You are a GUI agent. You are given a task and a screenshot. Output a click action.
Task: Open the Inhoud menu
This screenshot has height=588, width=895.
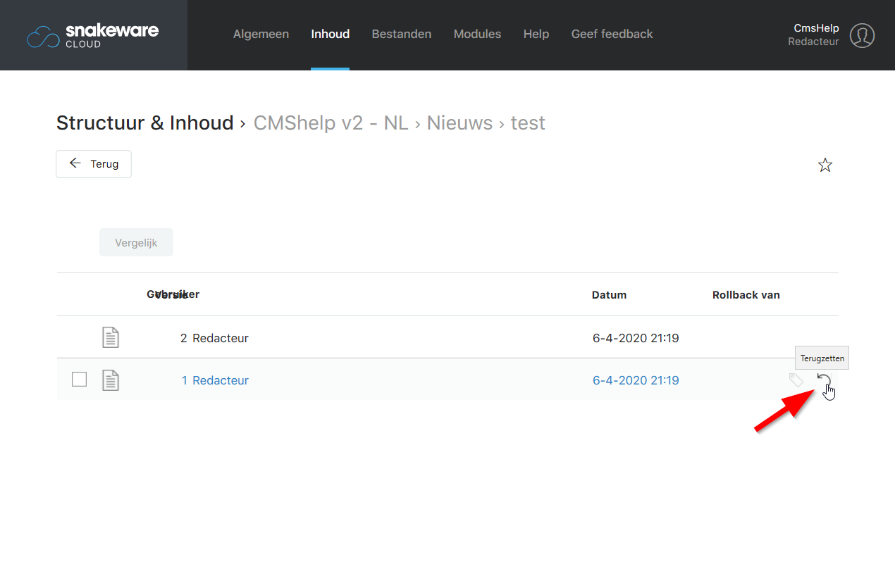tap(330, 34)
